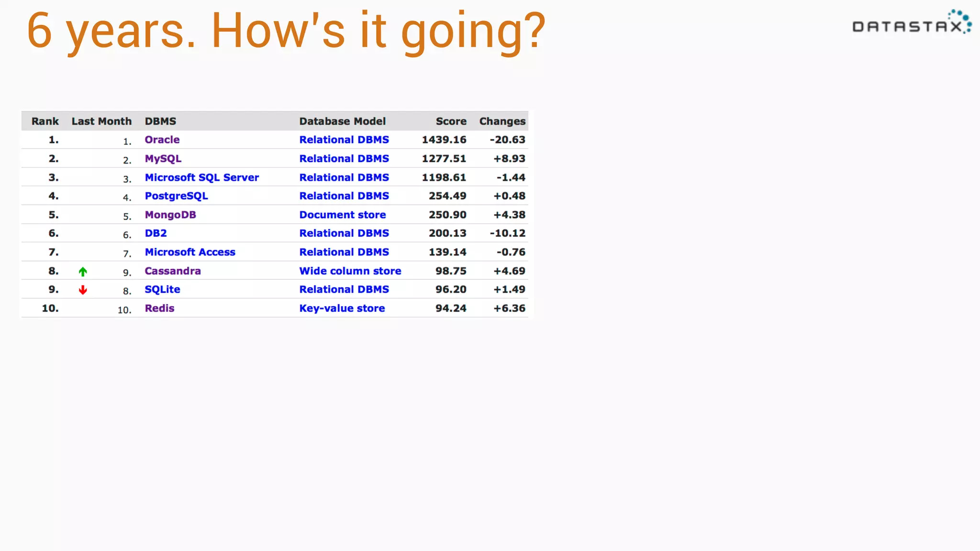Open the Oracle DBMS link
The height and width of the screenshot is (551, 980).
[162, 140]
